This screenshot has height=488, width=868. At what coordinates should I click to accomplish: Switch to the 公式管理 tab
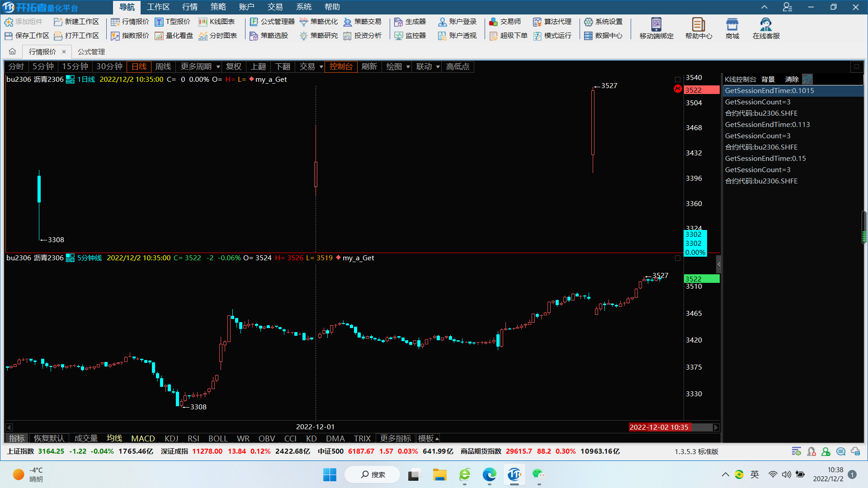[91, 52]
